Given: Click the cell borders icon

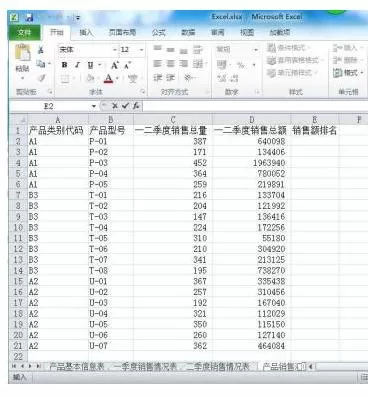Looking at the screenshot, I should tap(65, 79).
